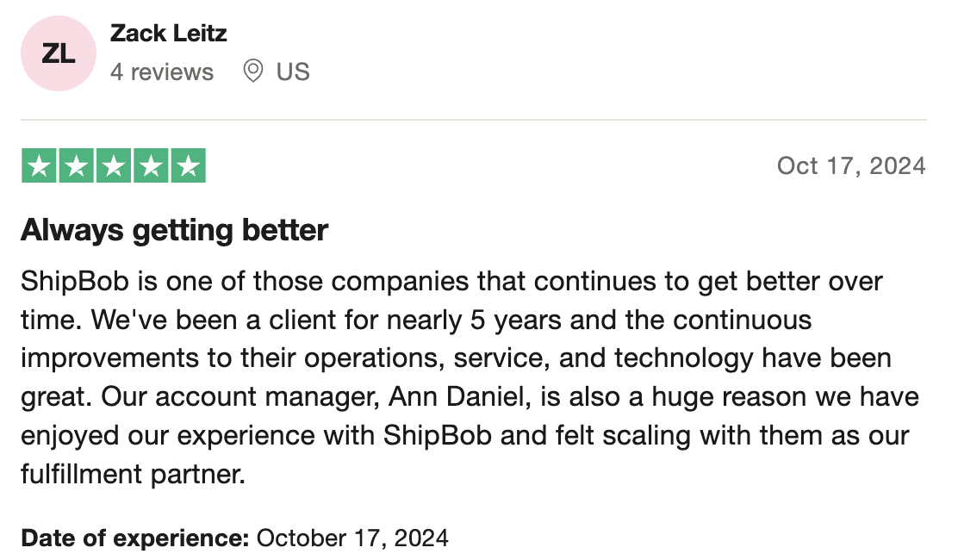Click the October 17, 2024 experience date
The image size is (958, 560).
coord(352,538)
